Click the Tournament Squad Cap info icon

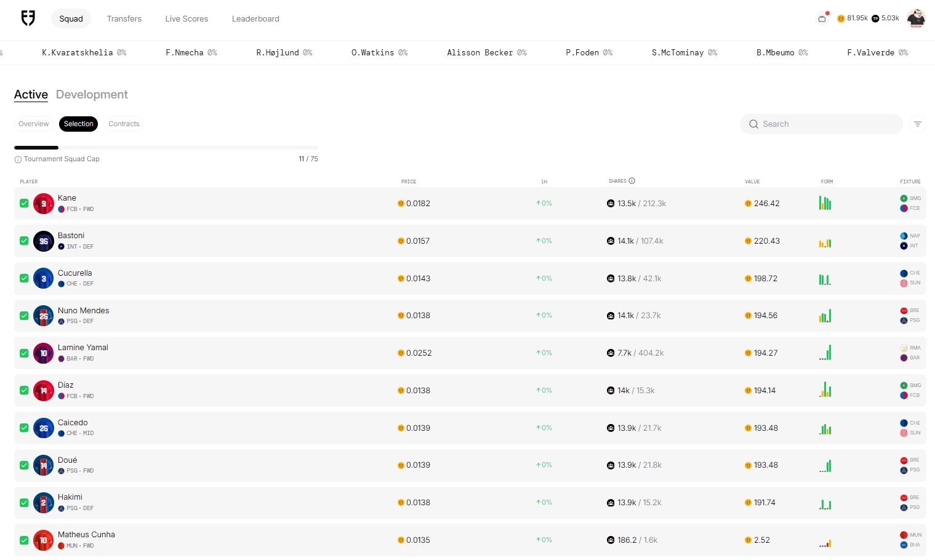18,159
